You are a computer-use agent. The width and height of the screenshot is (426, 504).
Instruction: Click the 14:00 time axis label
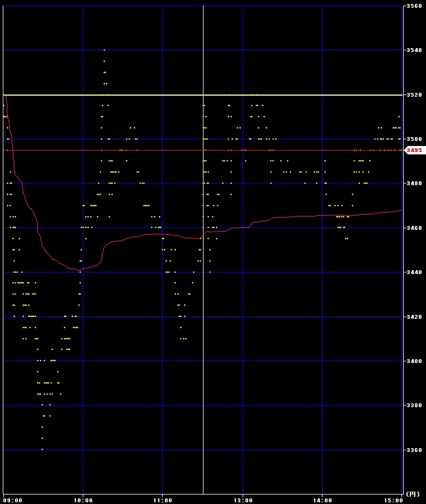pyautogui.click(x=322, y=501)
